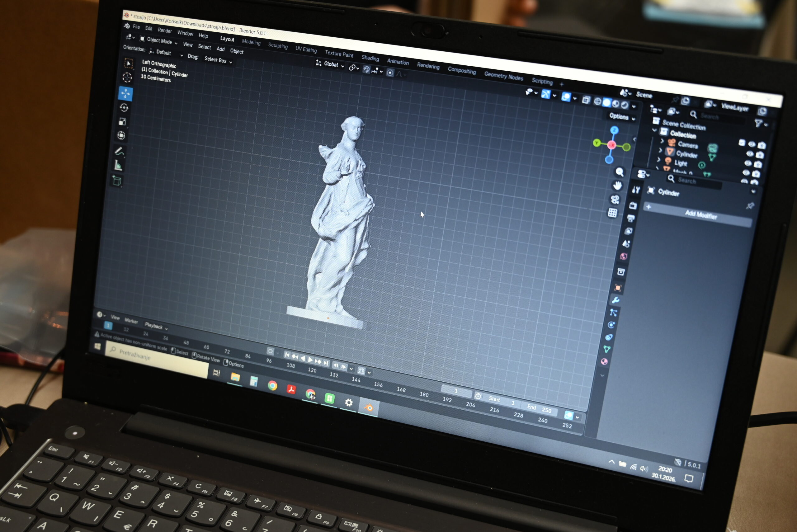This screenshot has width=797, height=532.
Task: Select the Annotate pencil tool
Action: point(119,151)
